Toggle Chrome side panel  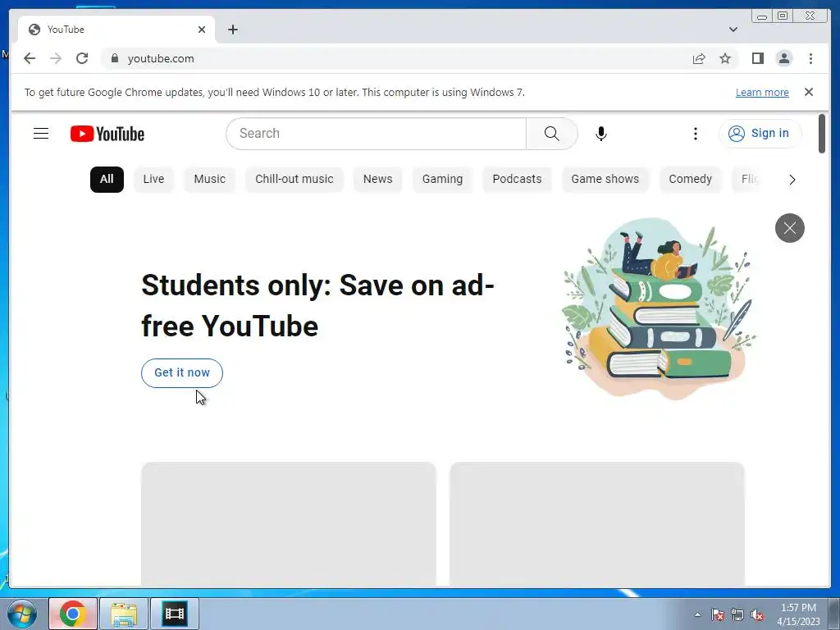tap(757, 58)
